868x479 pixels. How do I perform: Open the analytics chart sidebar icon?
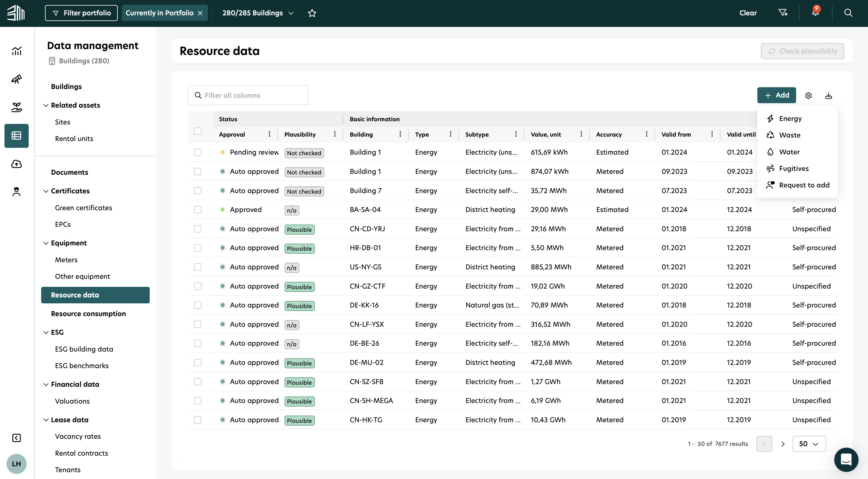click(17, 51)
